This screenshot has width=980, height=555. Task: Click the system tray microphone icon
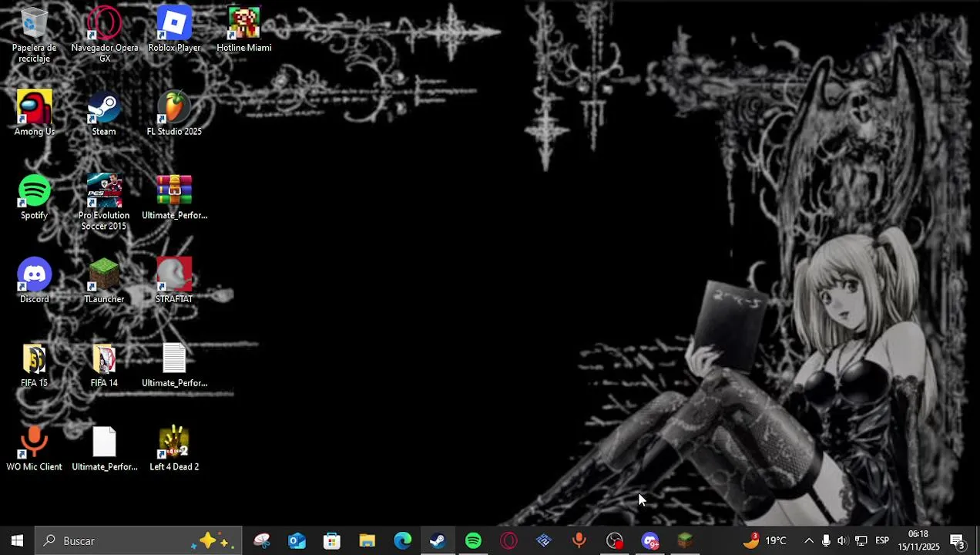click(826, 541)
